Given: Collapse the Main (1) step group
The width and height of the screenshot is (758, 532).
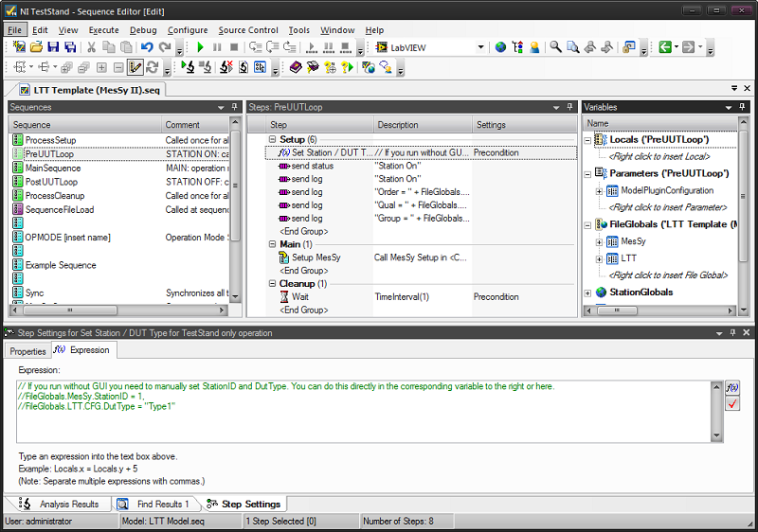Looking at the screenshot, I should (272, 244).
